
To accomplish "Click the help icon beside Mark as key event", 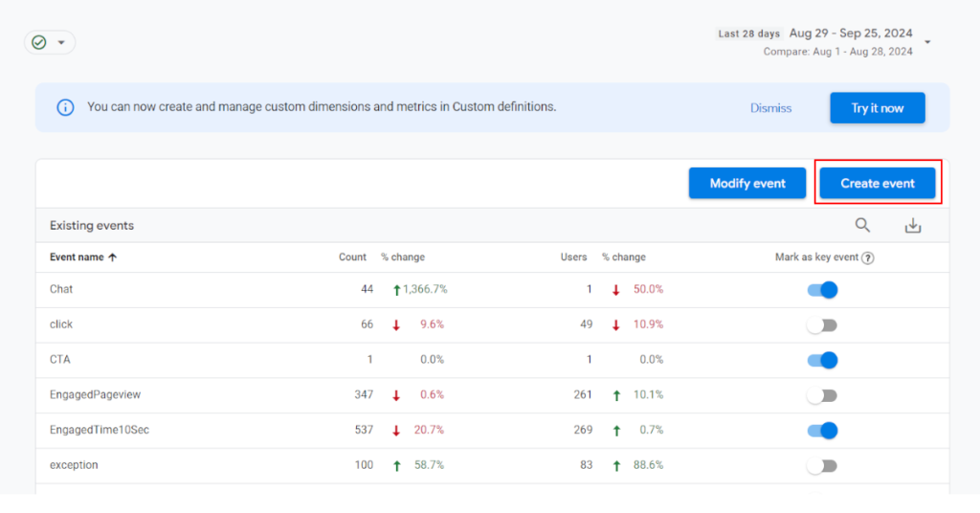I will click(x=867, y=257).
